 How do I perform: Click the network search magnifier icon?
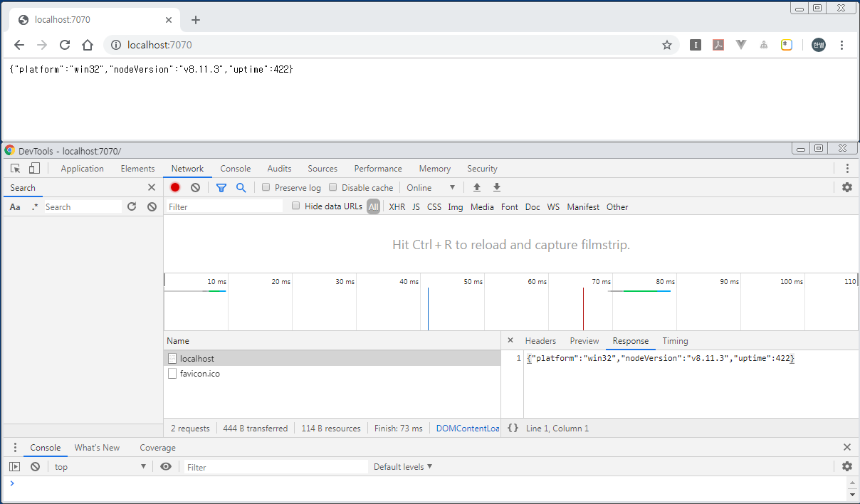[241, 188]
